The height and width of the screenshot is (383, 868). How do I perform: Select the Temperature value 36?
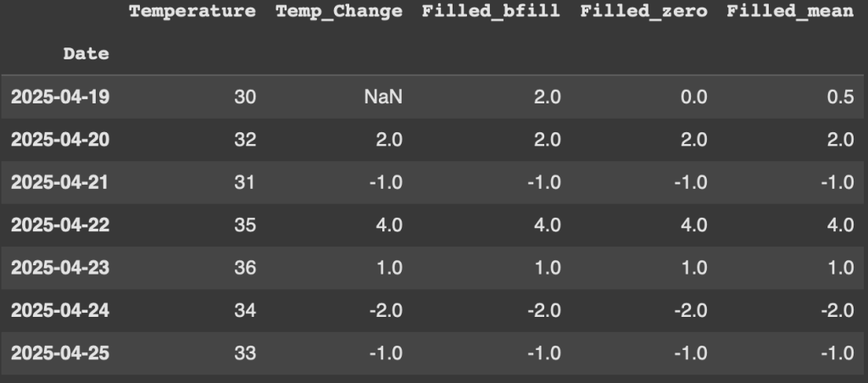(x=244, y=268)
